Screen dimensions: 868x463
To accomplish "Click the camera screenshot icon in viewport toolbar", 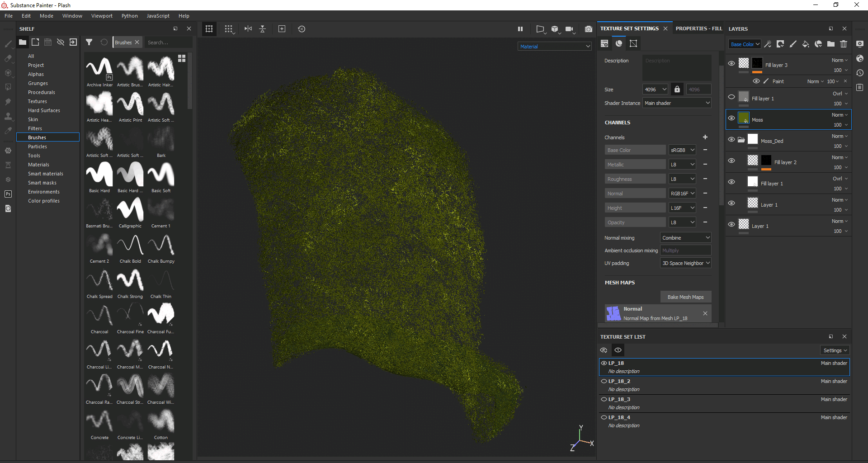I will [588, 29].
